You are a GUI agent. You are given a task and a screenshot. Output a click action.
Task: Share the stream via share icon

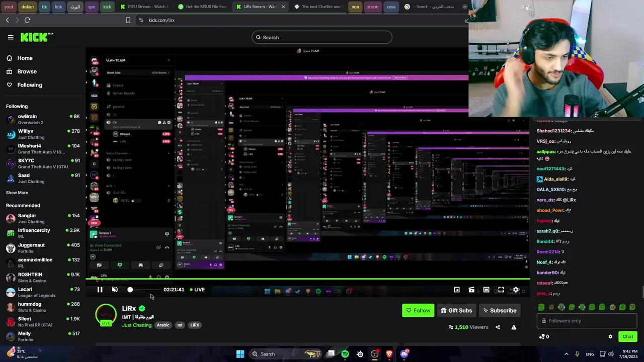pos(498,327)
